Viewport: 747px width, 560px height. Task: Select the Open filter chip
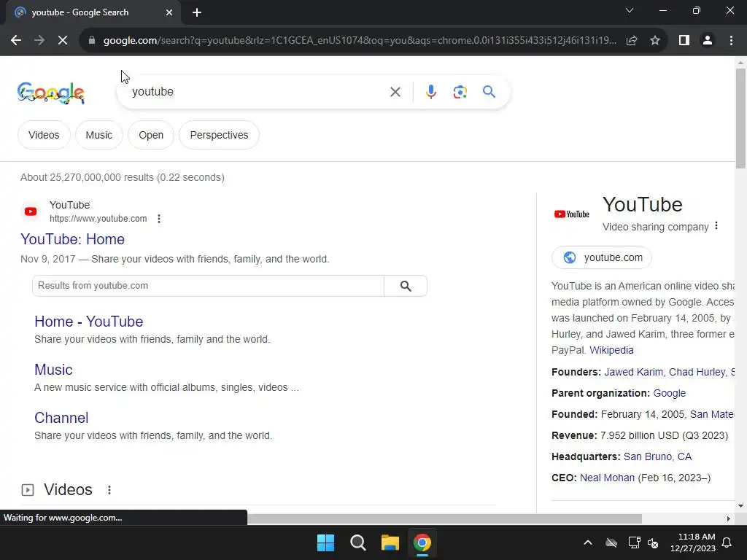pyautogui.click(x=151, y=135)
